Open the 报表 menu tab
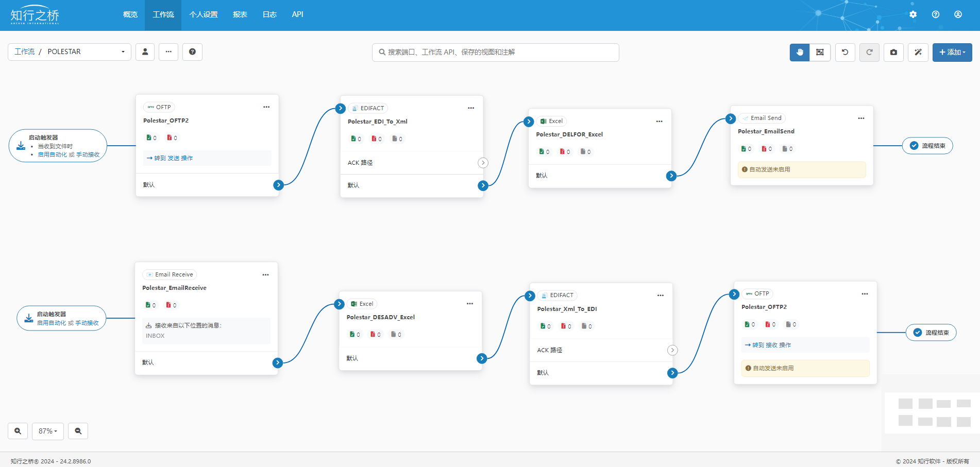The height and width of the screenshot is (467, 980). 240,14
